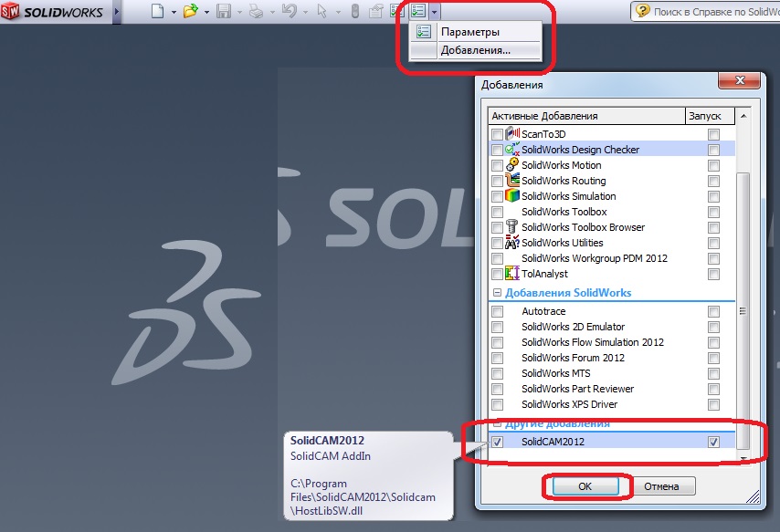Select SolidWorks Forum 2012 row
Viewport: 780px width, 532px height.
tap(611, 358)
